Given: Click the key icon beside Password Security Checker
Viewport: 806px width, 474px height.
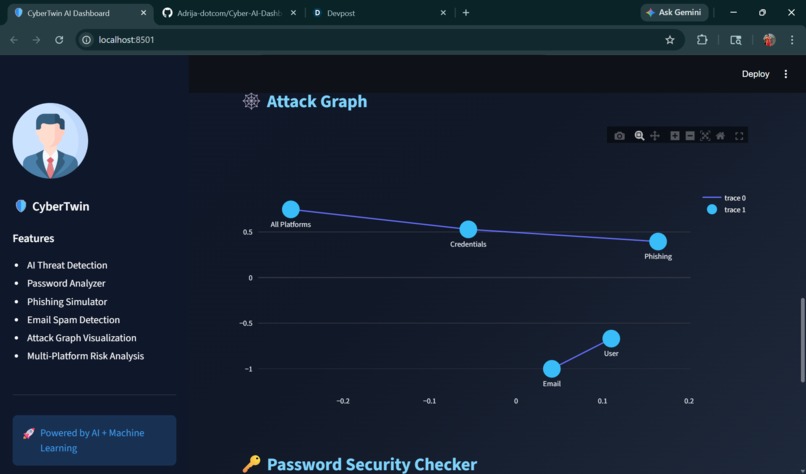Looking at the screenshot, I should (x=251, y=464).
